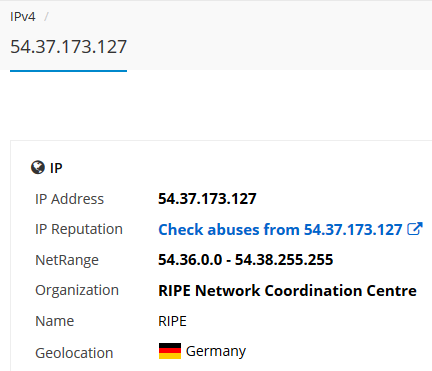The width and height of the screenshot is (432, 371).
Task: Click the globe icon beside IP heading
Action: pos(38,167)
